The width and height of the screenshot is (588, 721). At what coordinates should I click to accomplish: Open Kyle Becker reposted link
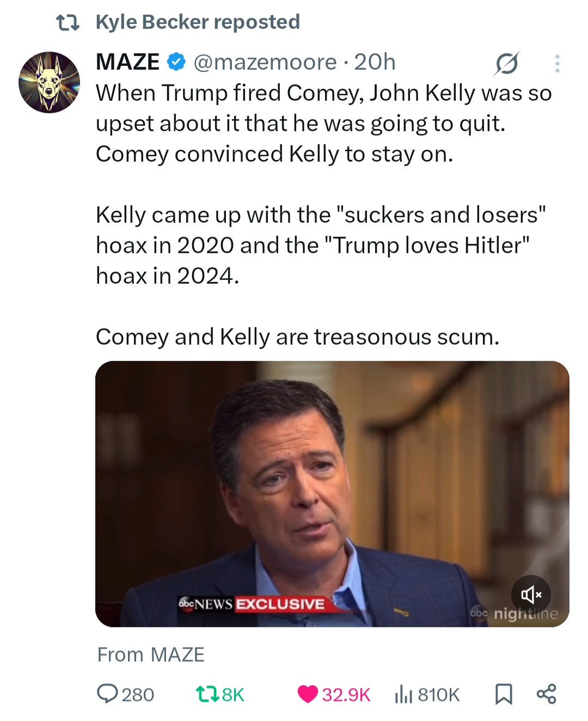pos(198,22)
